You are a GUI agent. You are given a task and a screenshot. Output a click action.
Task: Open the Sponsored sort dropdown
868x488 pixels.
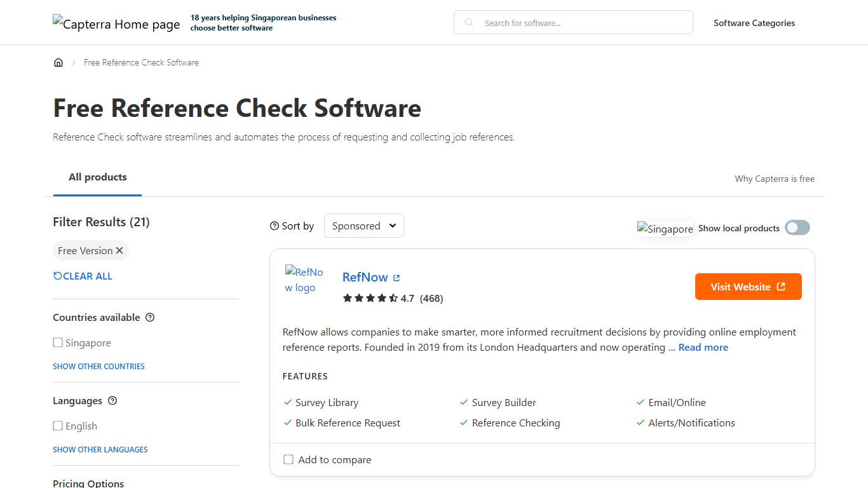363,226
